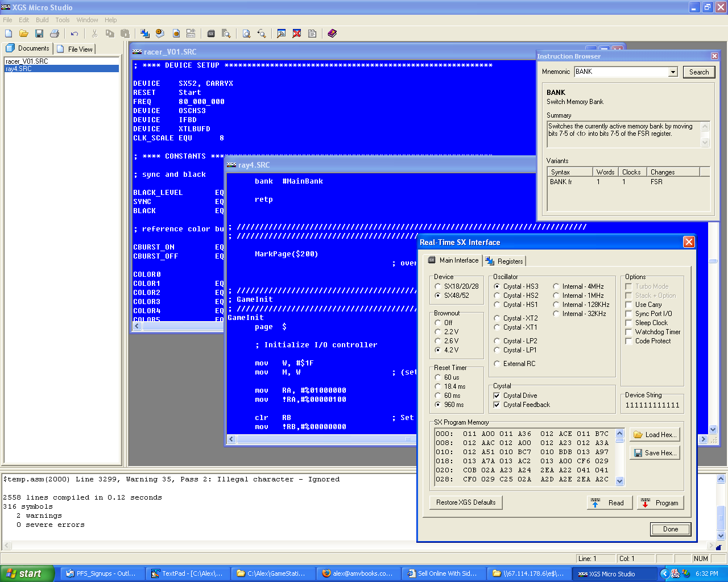
Task: Click the purple help book icon
Action: (332, 34)
